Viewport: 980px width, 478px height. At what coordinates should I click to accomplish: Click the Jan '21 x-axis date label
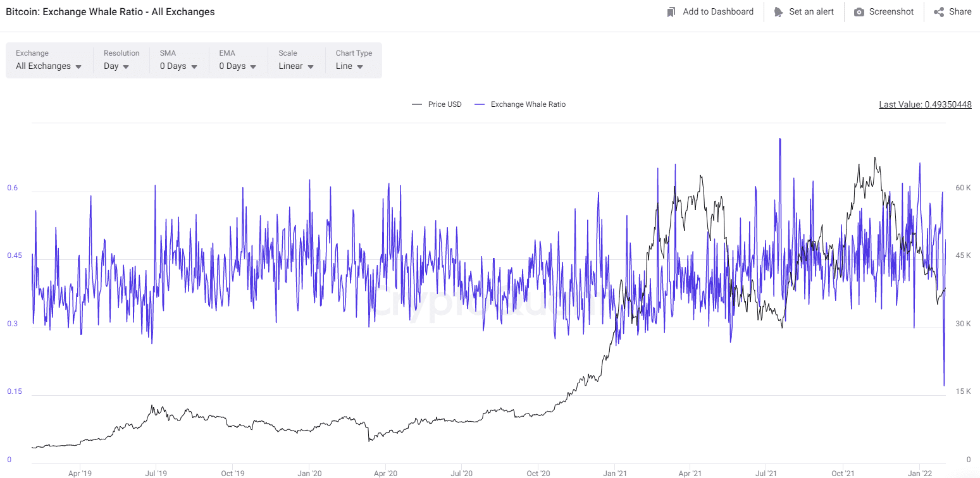pos(614,473)
